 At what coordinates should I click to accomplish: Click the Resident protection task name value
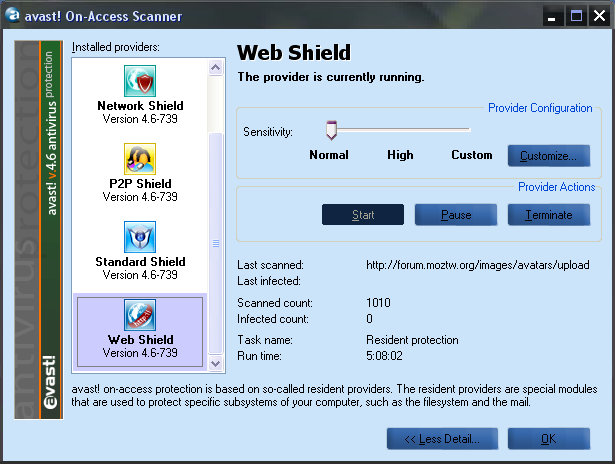click(x=412, y=340)
